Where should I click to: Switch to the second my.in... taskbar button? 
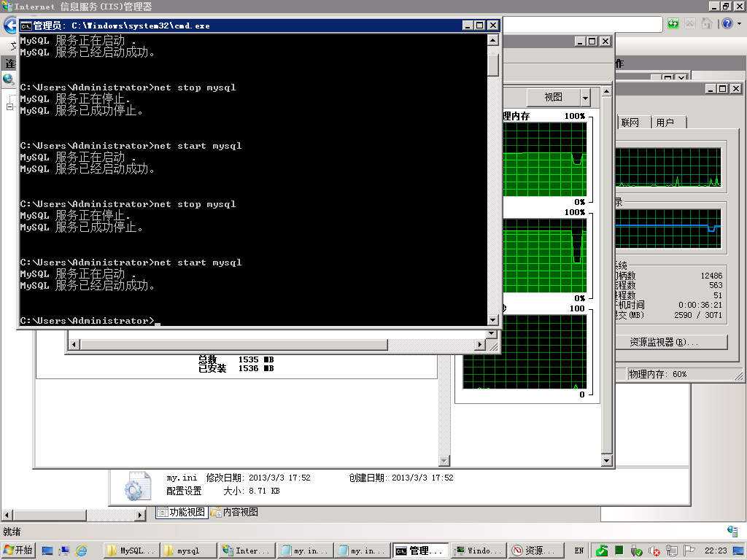coord(362,551)
